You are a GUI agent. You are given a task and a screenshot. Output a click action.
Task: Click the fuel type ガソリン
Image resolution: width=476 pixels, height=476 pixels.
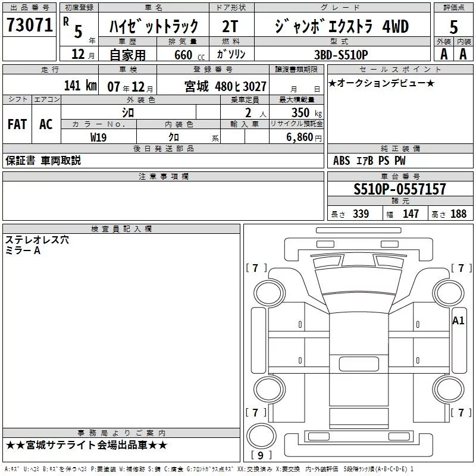(231, 54)
